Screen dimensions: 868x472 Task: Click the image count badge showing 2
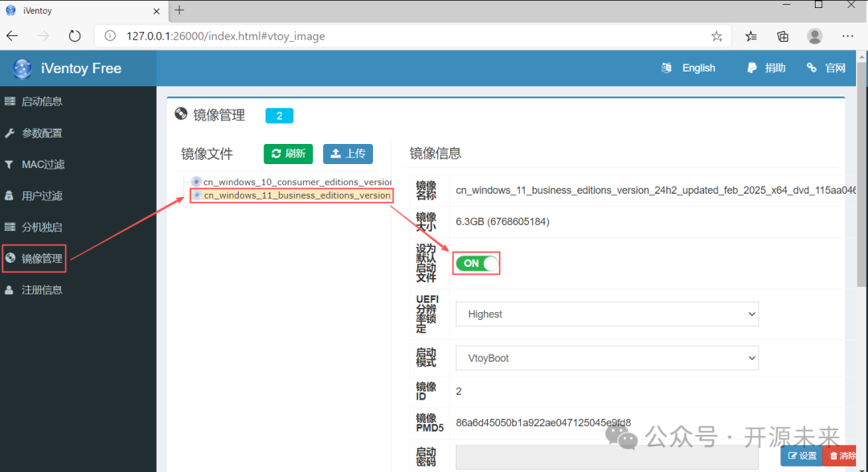(x=280, y=116)
